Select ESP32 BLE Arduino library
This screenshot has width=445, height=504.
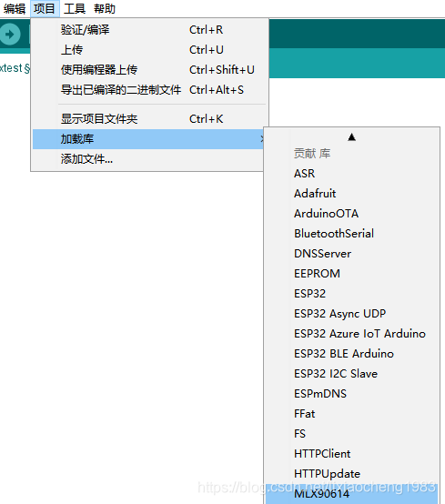click(352, 354)
